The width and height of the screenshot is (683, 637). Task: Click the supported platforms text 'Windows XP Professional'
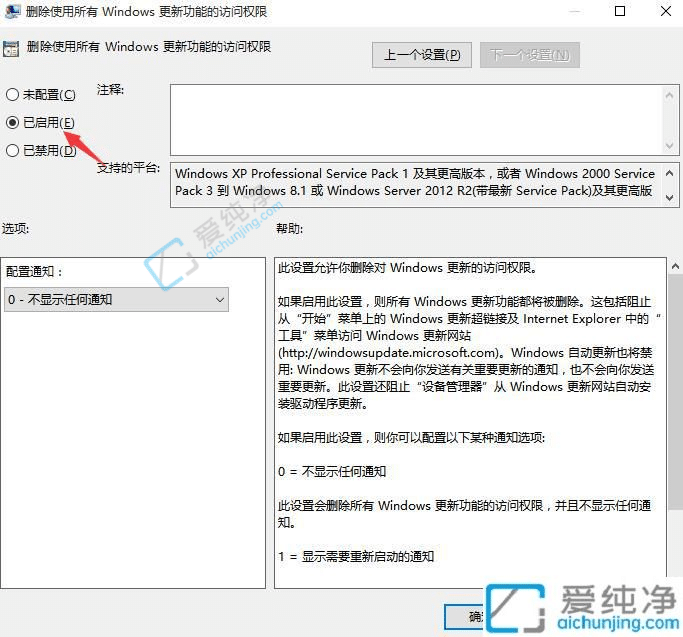coord(248,173)
